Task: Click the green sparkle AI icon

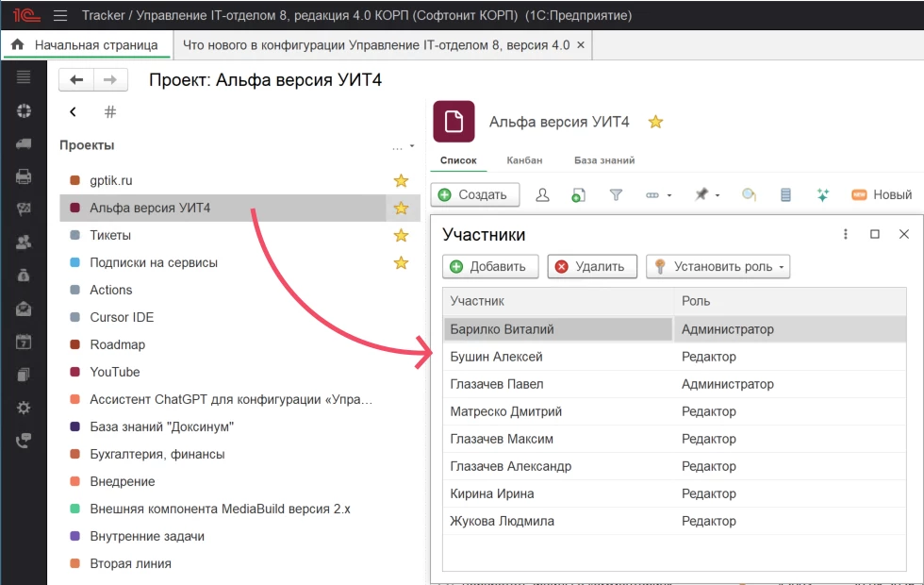Action: pos(822,194)
